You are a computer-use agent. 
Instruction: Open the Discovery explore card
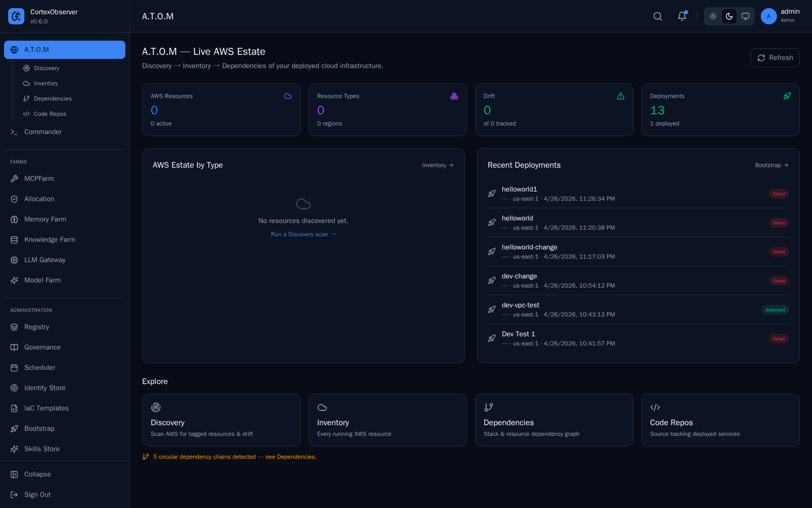pyautogui.click(x=221, y=420)
